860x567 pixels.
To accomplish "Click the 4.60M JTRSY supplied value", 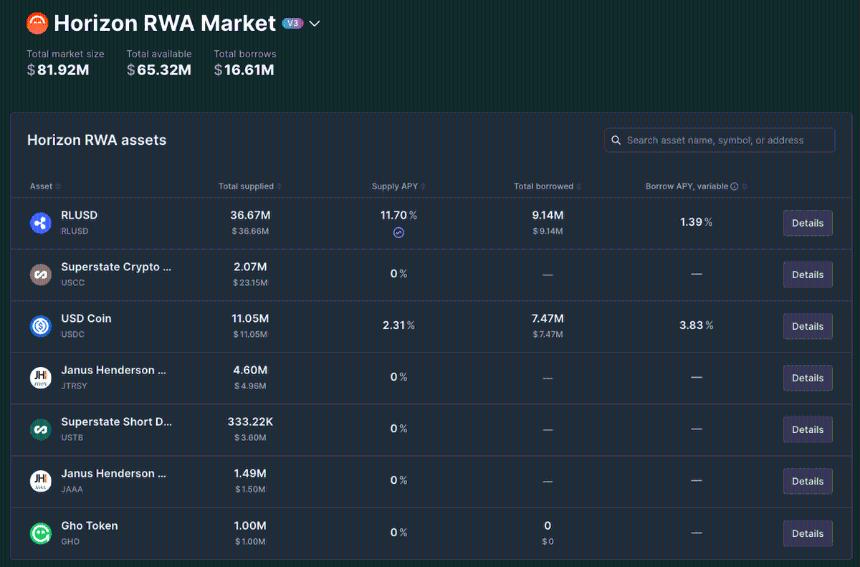I will [250, 370].
